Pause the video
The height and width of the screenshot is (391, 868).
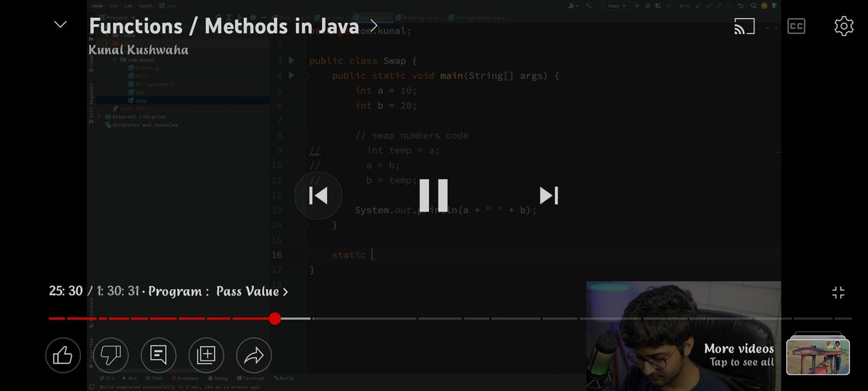tap(434, 195)
